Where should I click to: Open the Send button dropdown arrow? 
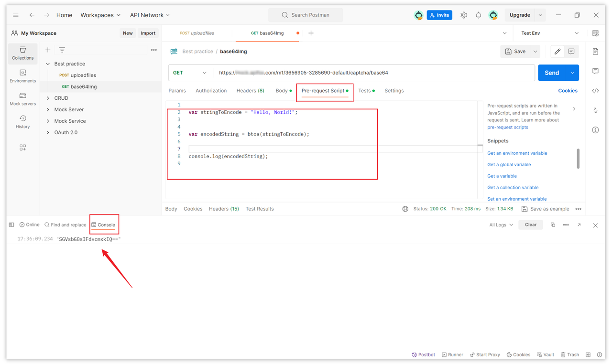tap(572, 73)
